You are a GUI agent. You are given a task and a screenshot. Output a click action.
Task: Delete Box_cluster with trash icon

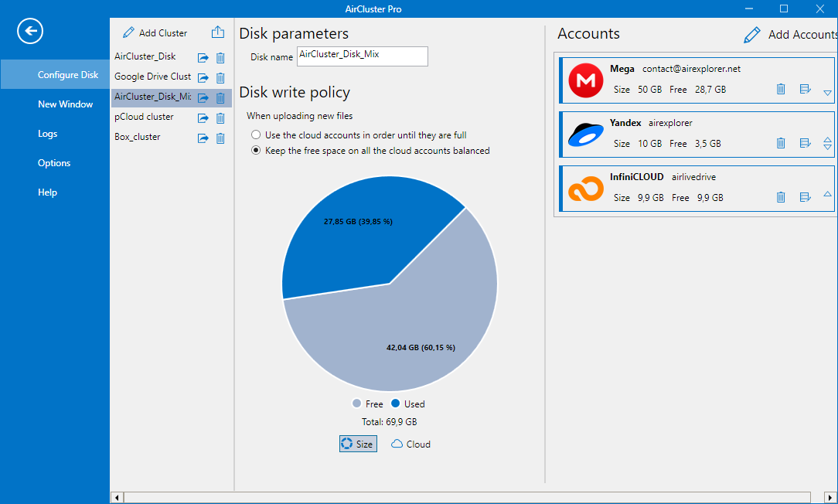(x=220, y=138)
